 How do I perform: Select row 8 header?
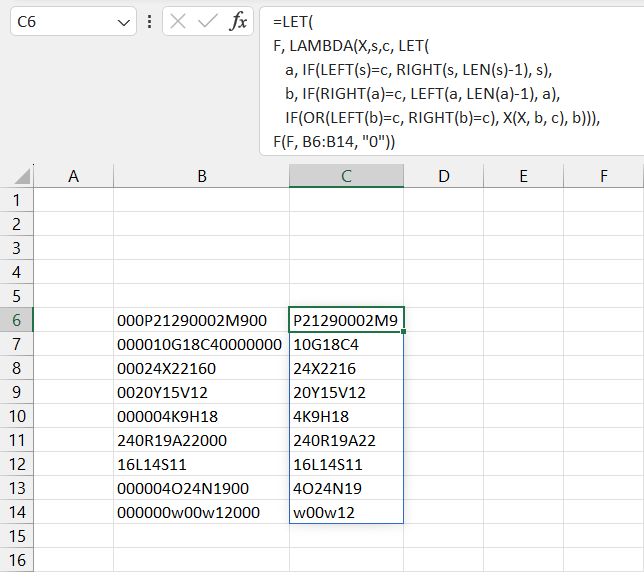[x=16, y=368]
